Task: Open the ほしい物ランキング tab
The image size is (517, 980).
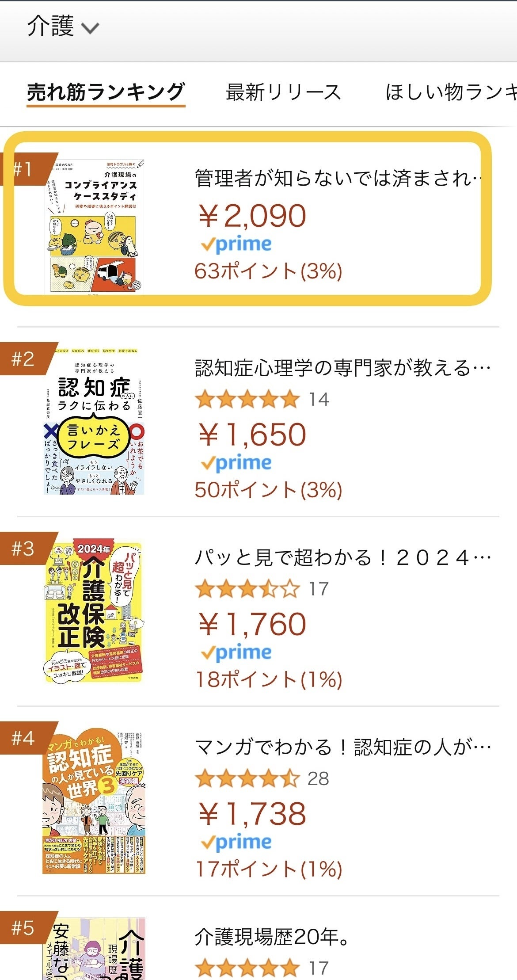Action: 451,92
